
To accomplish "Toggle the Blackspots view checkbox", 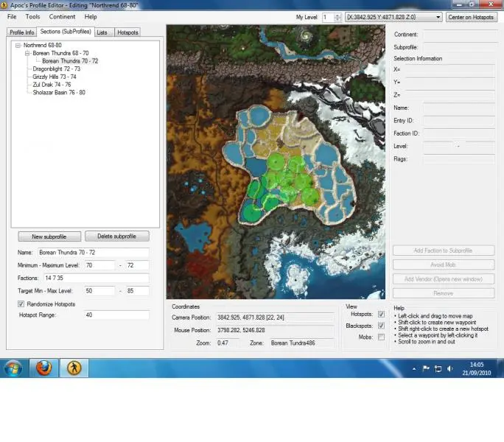I will tap(381, 326).
